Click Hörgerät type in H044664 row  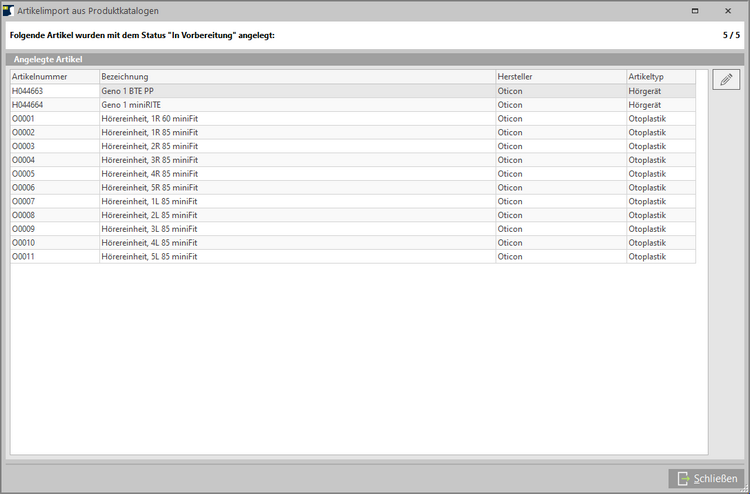coord(645,105)
